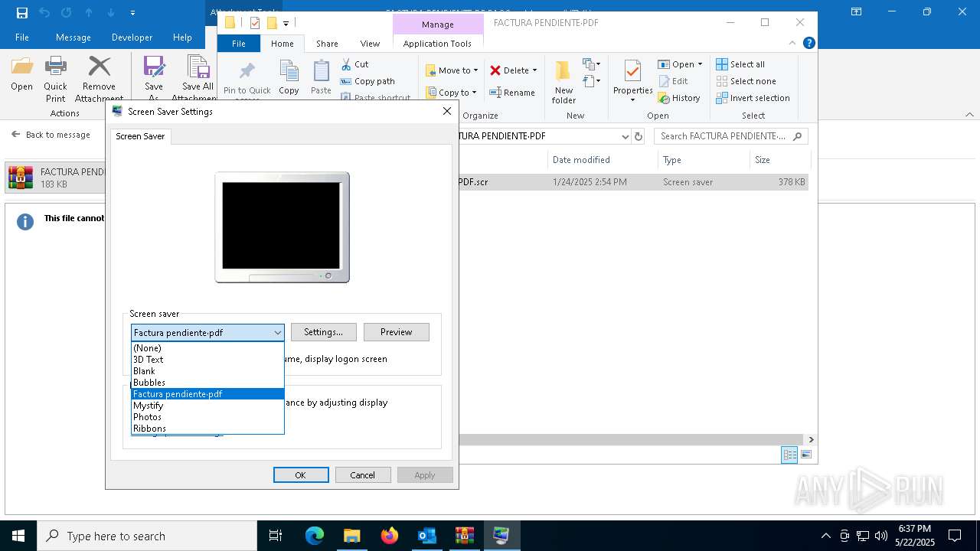Click Edit in Explorer Open group
This screenshot has height=551, width=980.
click(672, 81)
